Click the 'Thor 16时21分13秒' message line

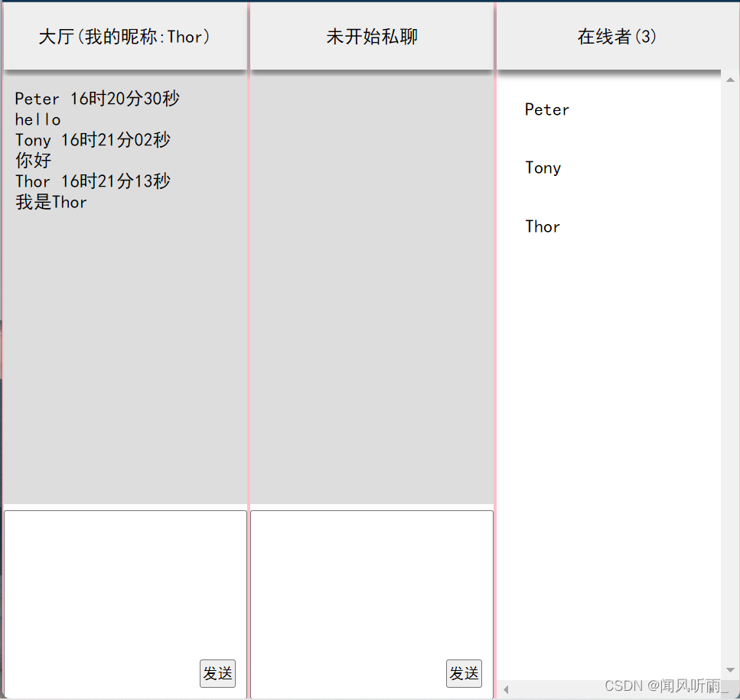tap(93, 181)
